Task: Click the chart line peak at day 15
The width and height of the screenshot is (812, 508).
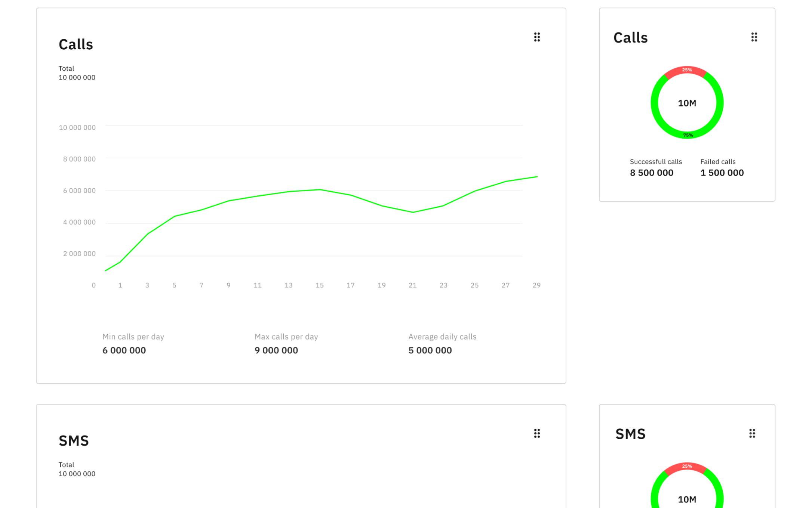Action: click(x=320, y=190)
